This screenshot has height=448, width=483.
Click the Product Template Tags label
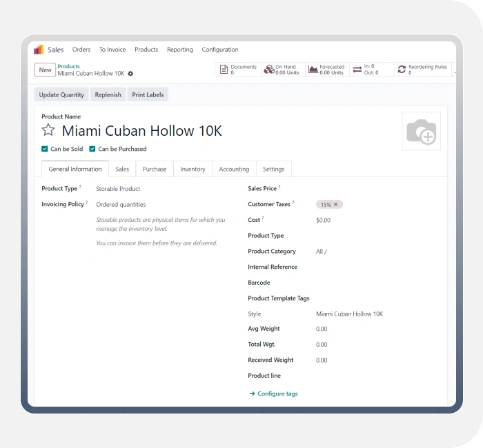pos(279,298)
